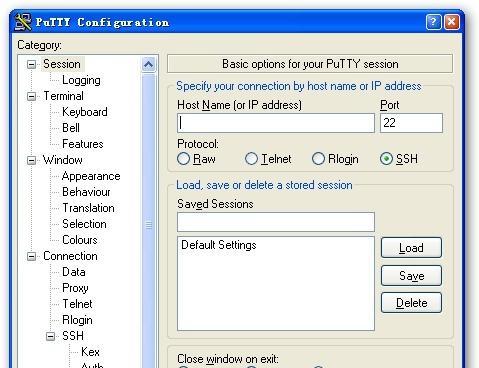Viewport: 479px width, 368px height.
Task: Select the Terminal category
Action: point(63,96)
